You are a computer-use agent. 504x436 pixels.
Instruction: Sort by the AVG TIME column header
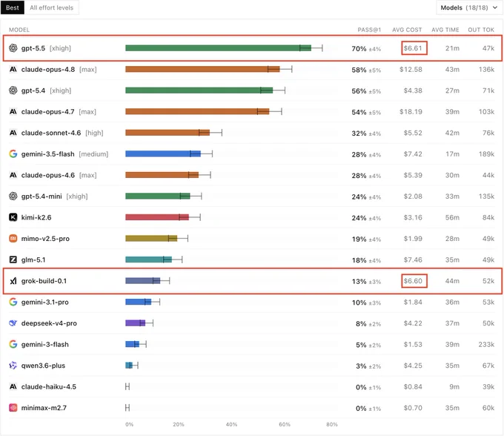click(x=445, y=30)
